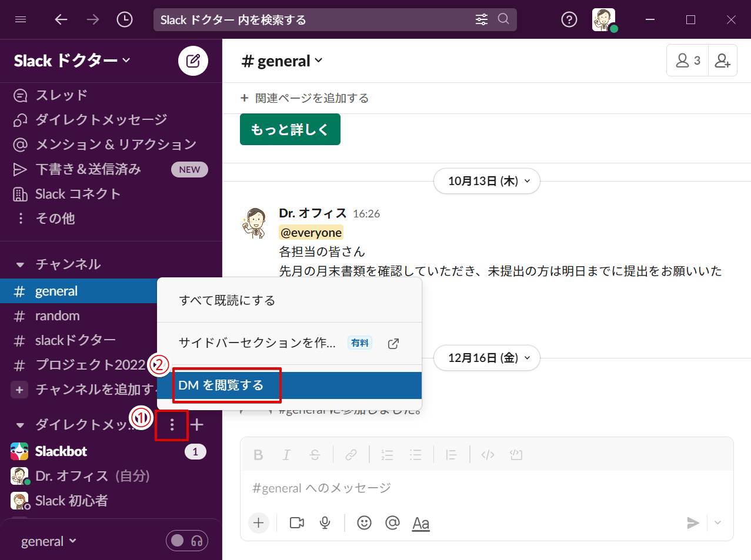
Task: Open the #general channel name dropdown
Action: click(282, 61)
